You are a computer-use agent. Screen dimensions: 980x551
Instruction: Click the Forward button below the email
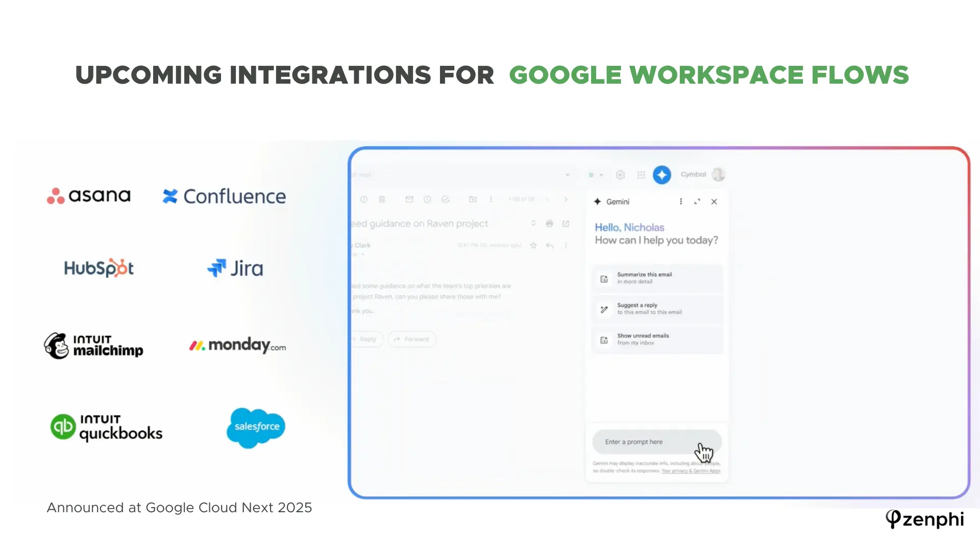412,339
